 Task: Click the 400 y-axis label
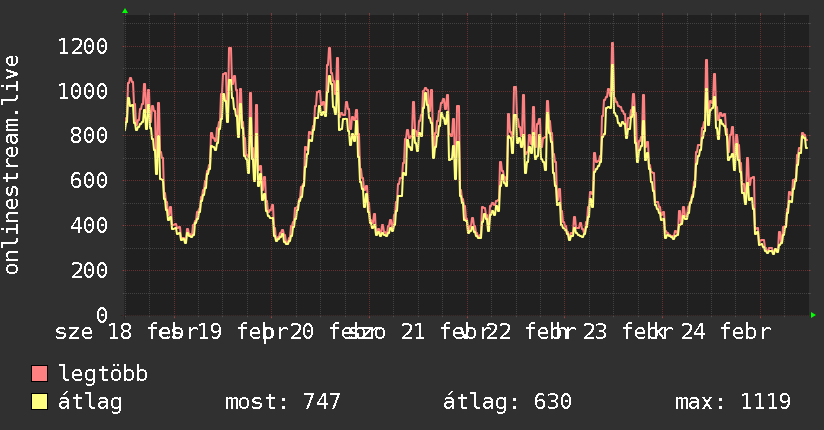[x=89, y=226]
